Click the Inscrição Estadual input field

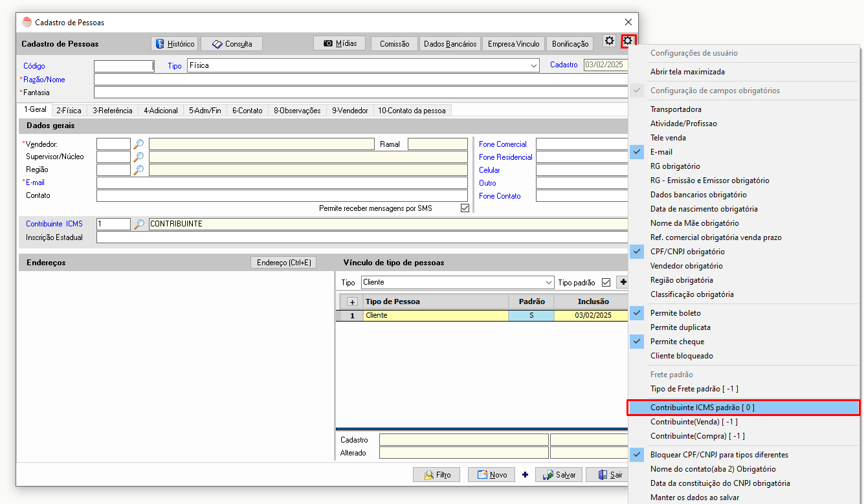coord(363,237)
